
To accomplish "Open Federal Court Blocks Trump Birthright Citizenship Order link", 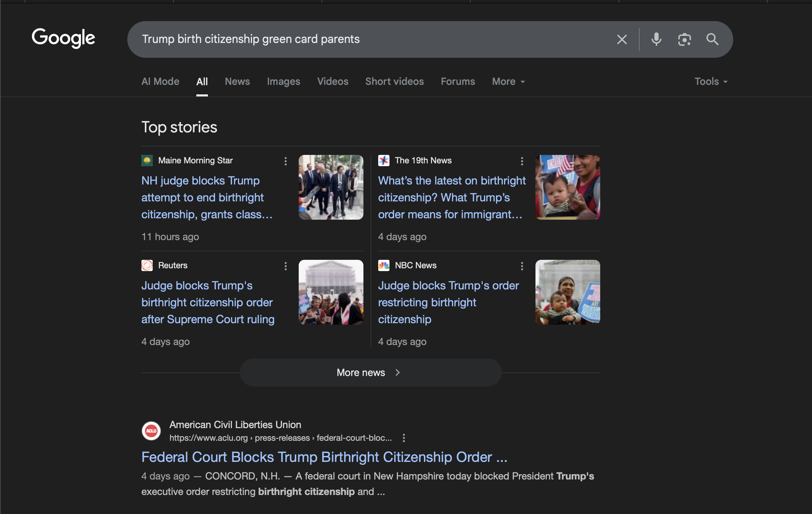I will [324, 457].
